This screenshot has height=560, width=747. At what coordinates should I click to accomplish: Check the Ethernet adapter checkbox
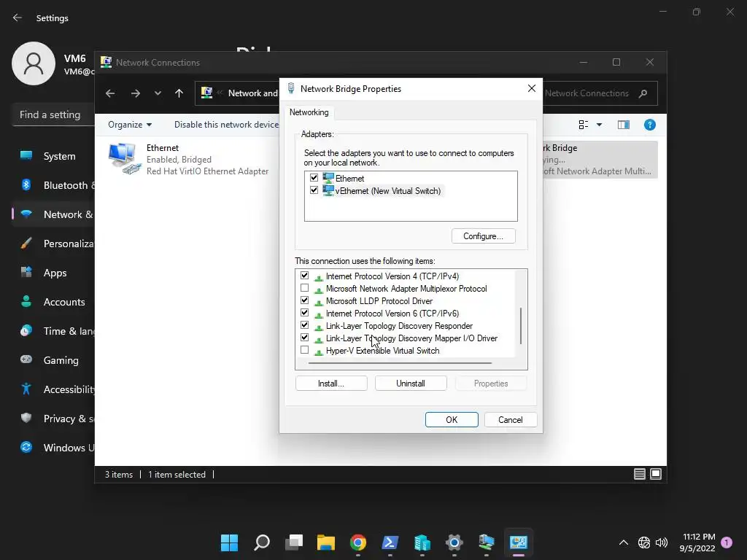(314, 178)
